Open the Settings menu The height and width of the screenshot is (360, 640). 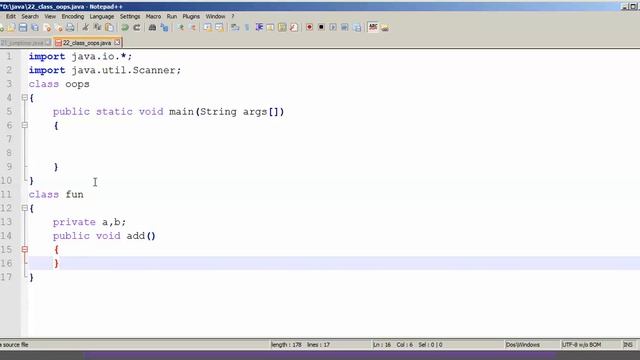tap(130, 16)
